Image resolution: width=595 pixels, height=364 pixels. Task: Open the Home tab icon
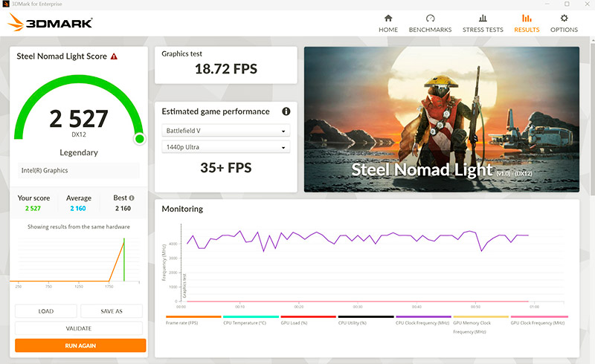387,19
